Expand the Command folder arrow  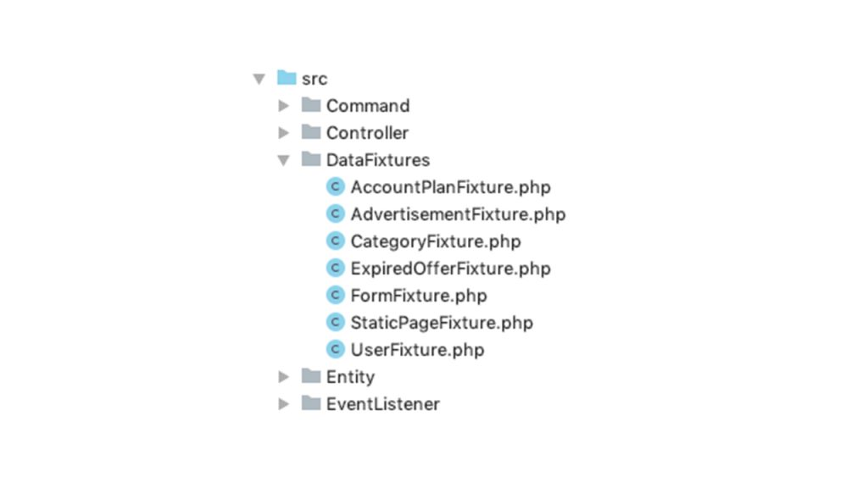coord(284,106)
